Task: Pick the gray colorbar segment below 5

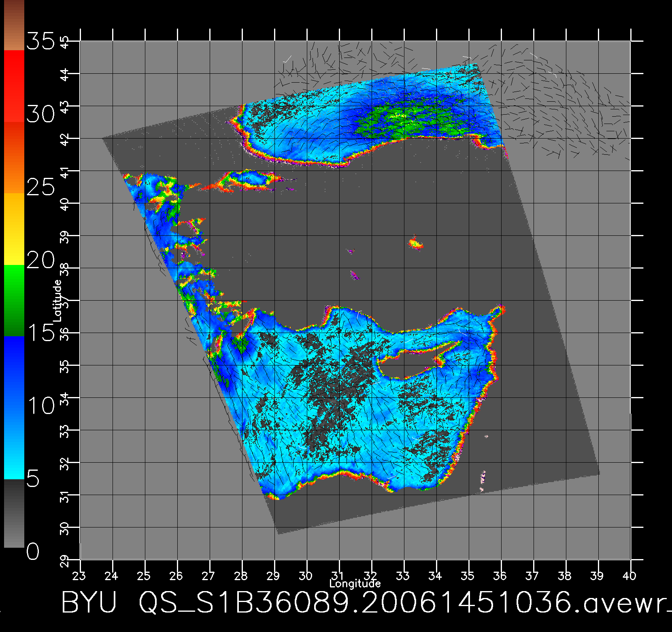Action: pos(14,514)
